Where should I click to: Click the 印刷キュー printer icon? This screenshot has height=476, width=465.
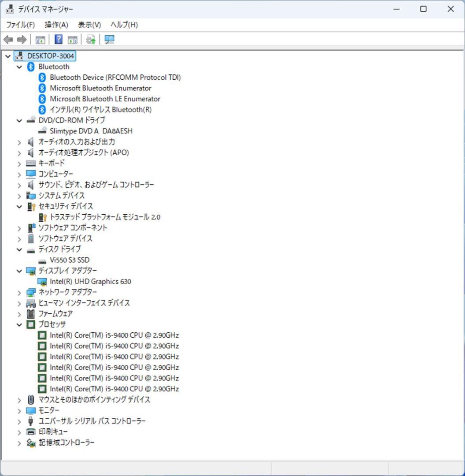[x=31, y=431]
